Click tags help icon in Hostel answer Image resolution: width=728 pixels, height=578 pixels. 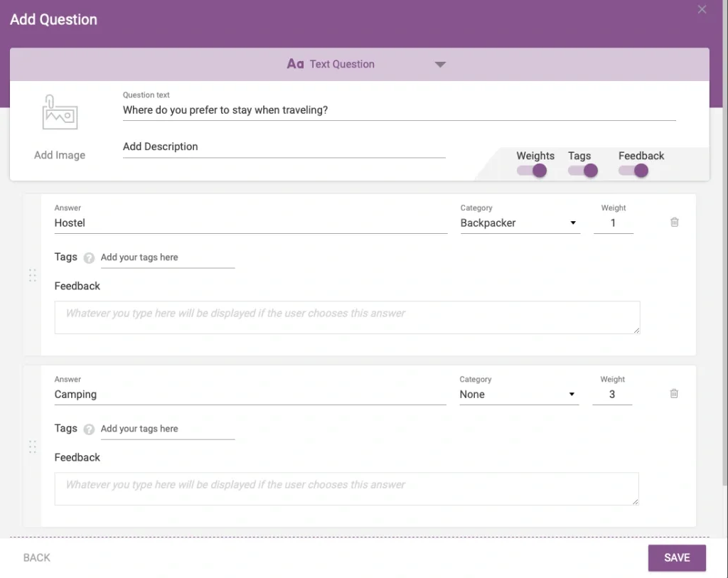(x=89, y=258)
